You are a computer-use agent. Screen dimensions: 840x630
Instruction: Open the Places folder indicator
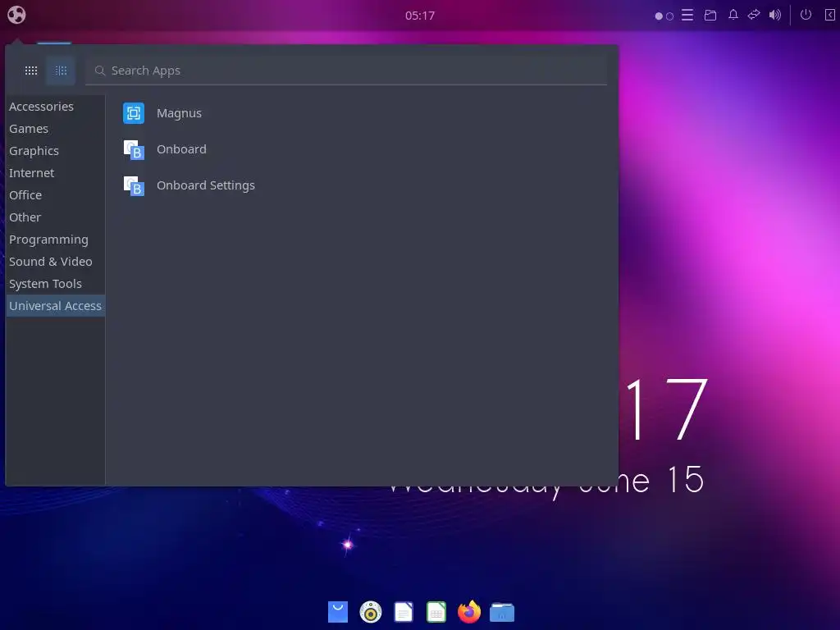pos(710,15)
